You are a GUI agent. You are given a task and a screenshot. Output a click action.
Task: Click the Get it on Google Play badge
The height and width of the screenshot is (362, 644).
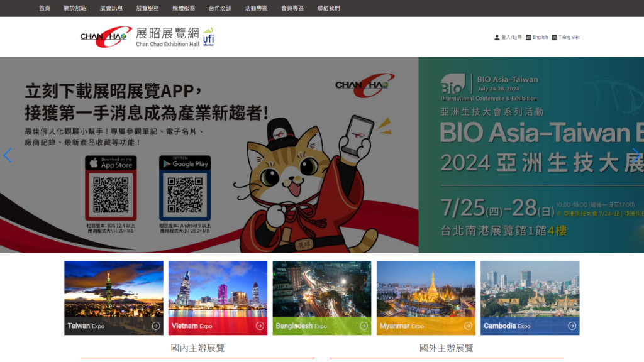point(185,163)
